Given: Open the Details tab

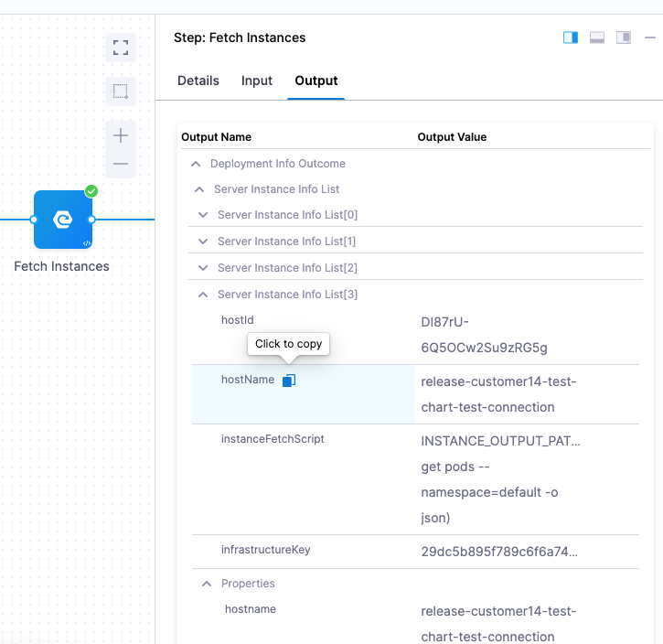Looking at the screenshot, I should click(x=198, y=80).
